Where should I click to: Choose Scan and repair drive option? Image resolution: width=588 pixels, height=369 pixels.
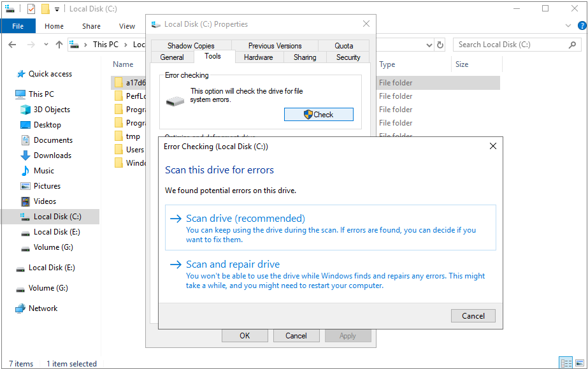point(331,274)
